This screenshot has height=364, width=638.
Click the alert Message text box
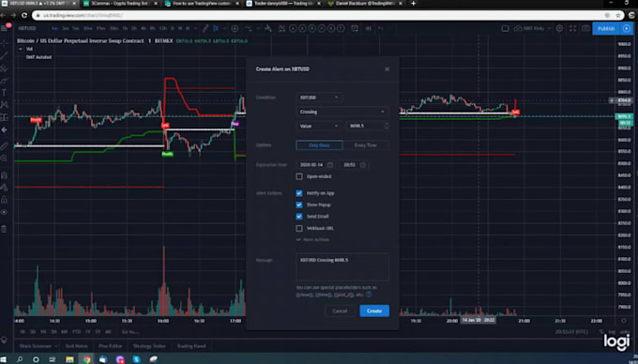tap(342, 267)
